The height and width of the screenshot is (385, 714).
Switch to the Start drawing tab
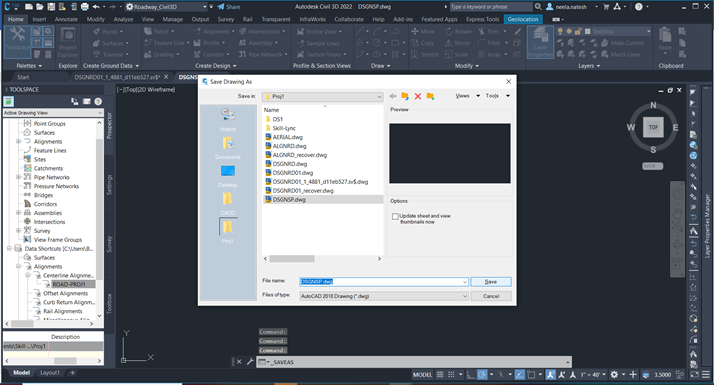23,77
